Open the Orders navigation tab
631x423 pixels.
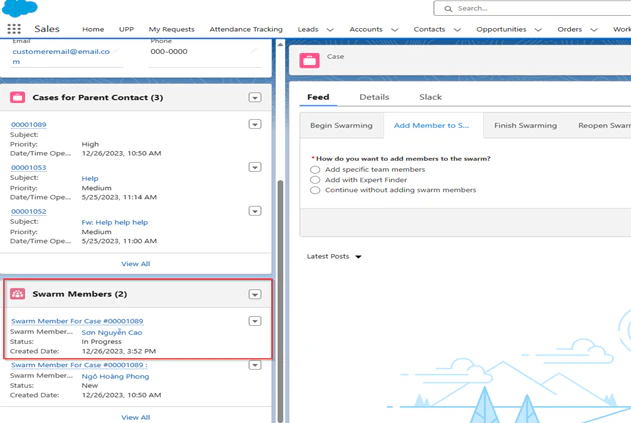[569, 29]
